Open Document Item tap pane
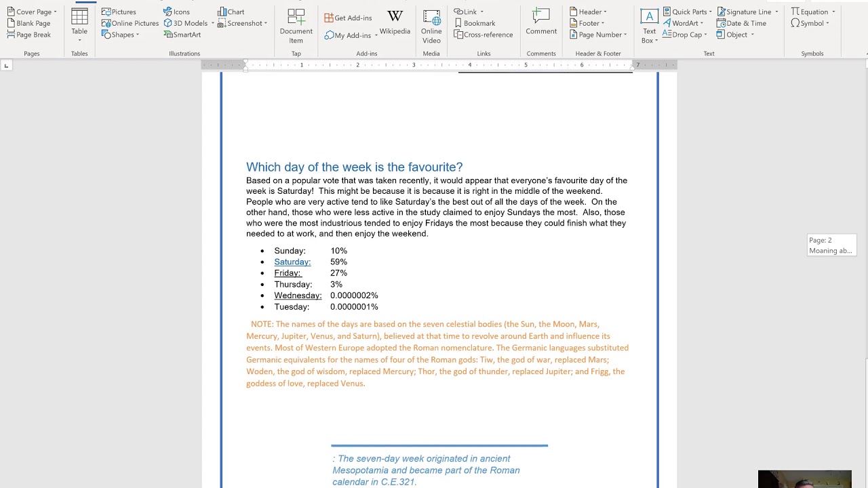The image size is (868, 488). pos(296,26)
